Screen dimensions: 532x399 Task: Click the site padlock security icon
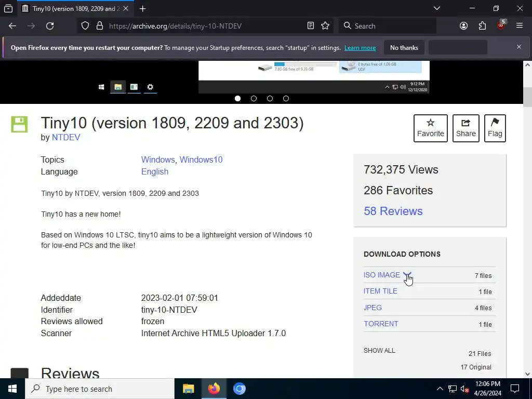[100, 26]
